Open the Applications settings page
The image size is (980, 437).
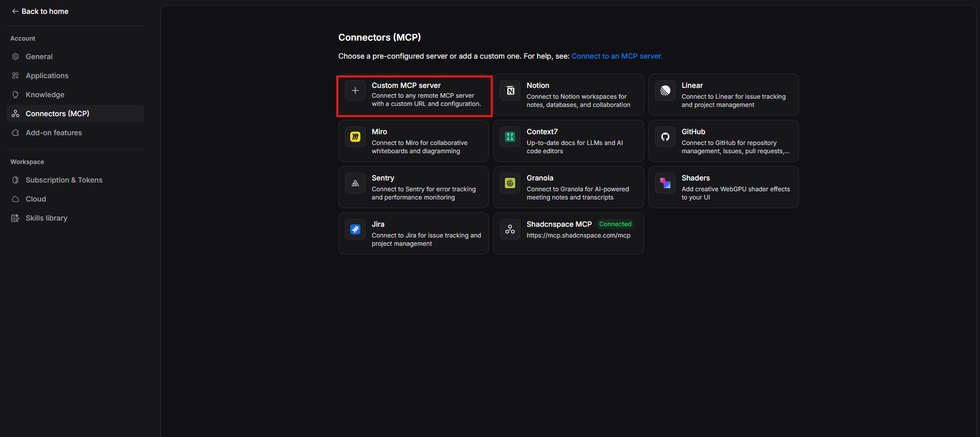pos(75,76)
